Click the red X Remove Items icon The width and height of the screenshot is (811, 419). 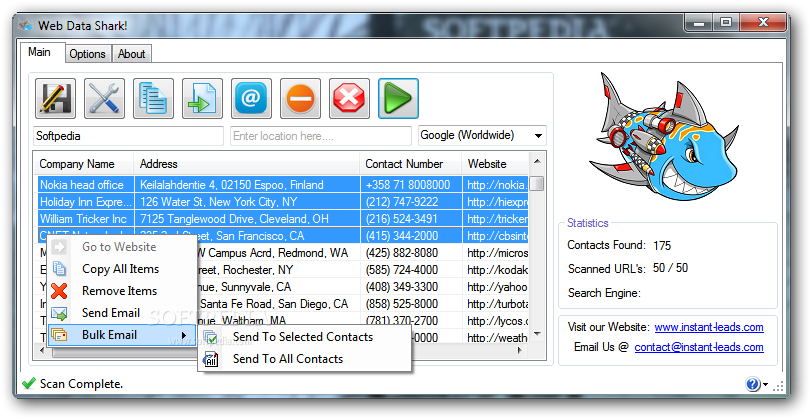(x=59, y=291)
